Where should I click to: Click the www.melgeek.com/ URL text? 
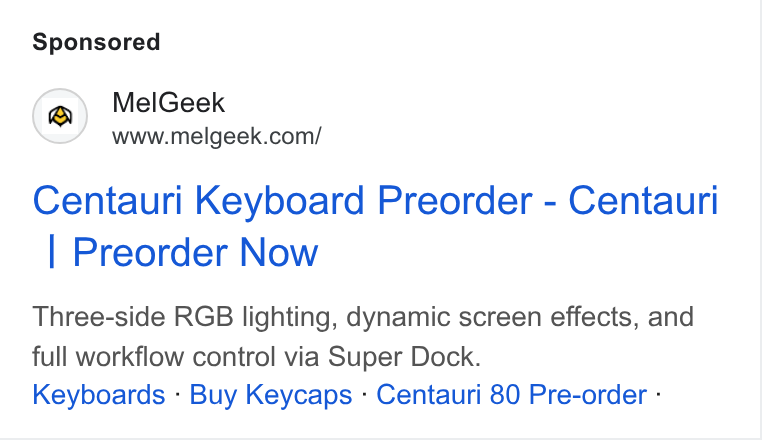[x=216, y=136]
